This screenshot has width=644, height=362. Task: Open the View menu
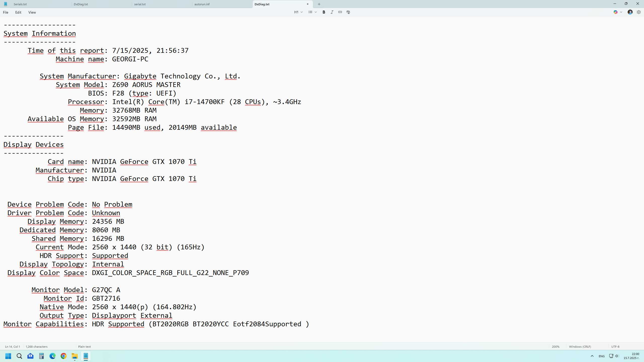click(x=32, y=12)
